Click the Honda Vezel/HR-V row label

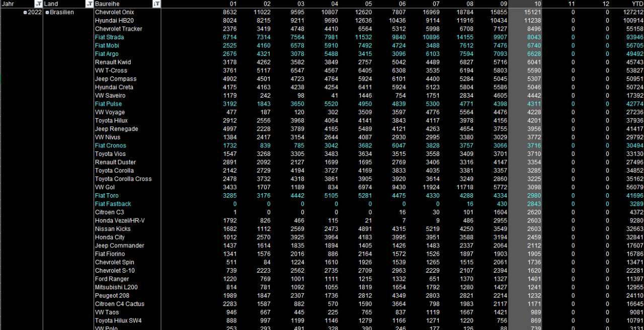[120, 220]
